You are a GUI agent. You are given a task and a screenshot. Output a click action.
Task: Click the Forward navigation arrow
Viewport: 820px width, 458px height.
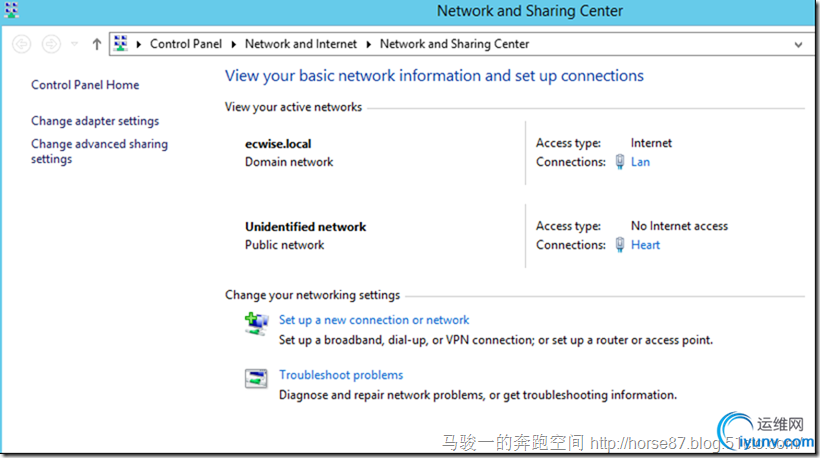click(x=52, y=44)
